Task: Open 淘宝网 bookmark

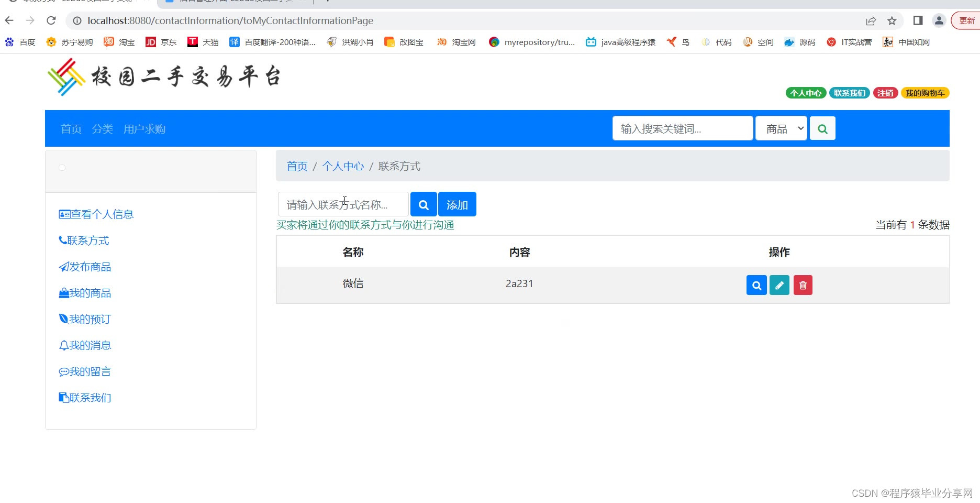Action: pyautogui.click(x=456, y=42)
